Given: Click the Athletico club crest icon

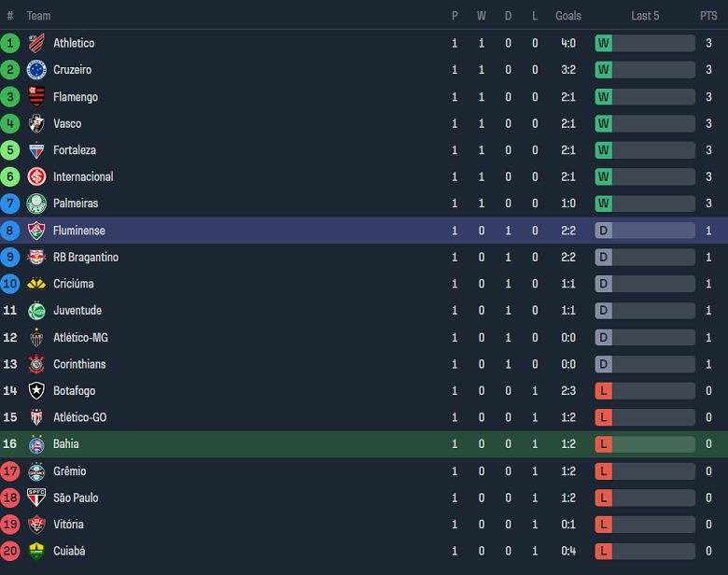Looking at the screenshot, I should [x=36, y=43].
